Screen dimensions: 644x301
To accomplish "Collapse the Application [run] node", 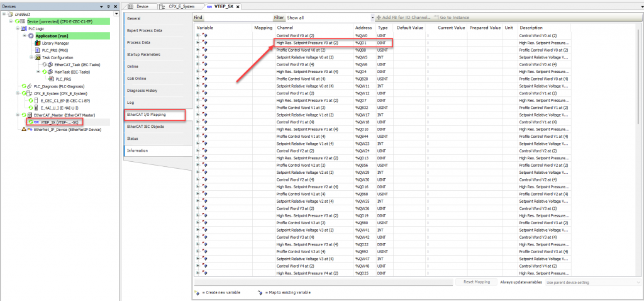I will pos(25,36).
